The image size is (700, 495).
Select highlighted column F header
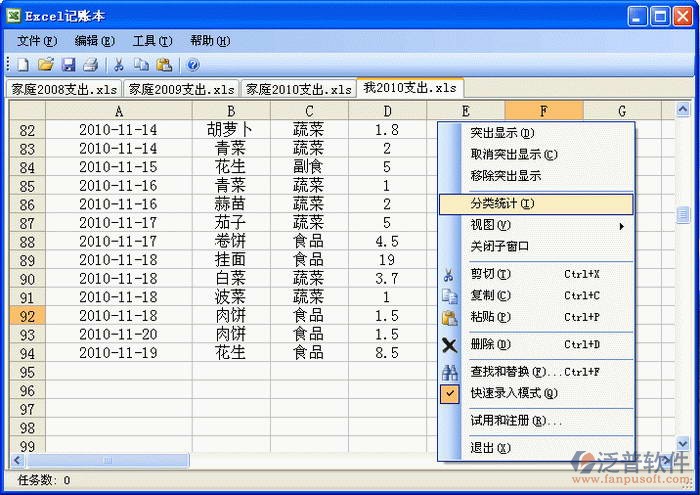[x=544, y=111]
